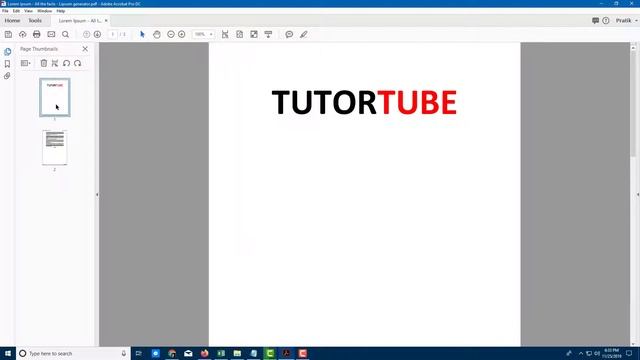The width and height of the screenshot is (640, 360).
Task: Collapse the left navigation pane arrow
Action: [x=97, y=195]
